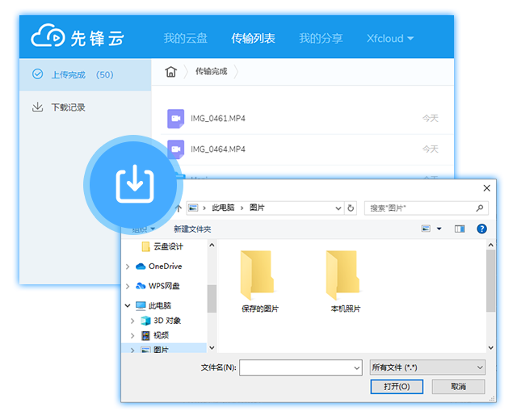Image resolution: width=517 pixels, height=420 pixels.
Task: Open the 我的分享 tab
Action: tap(321, 38)
